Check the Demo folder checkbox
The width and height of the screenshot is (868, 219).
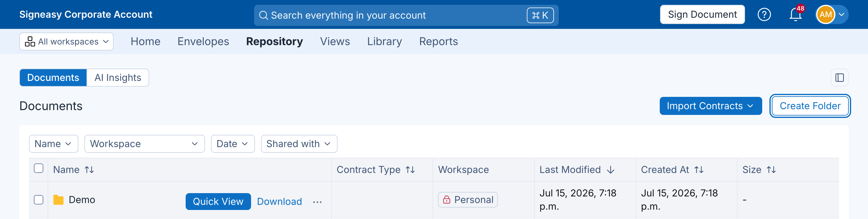[39, 199]
